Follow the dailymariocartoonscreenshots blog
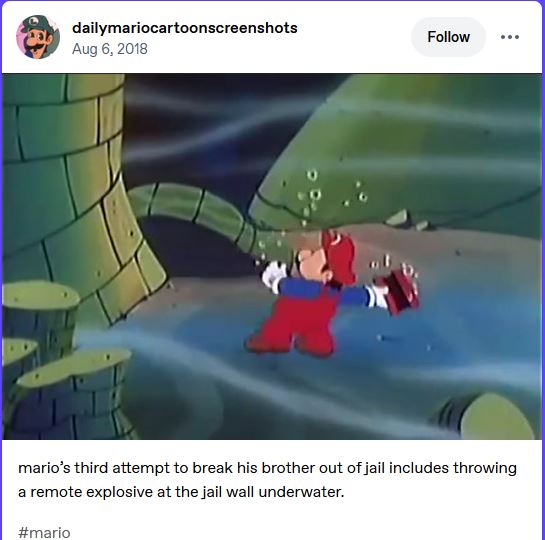Screen dimensions: 545x540 click(x=448, y=37)
